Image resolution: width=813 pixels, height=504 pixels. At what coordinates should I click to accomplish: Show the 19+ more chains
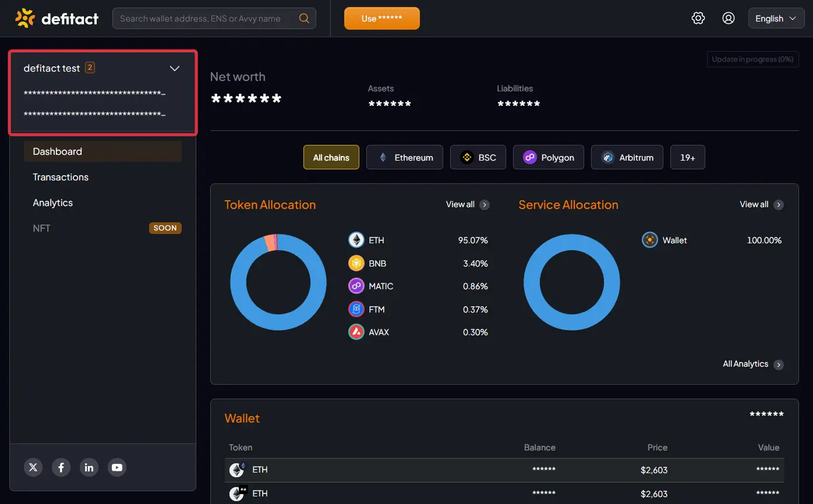pyautogui.click(x=688, y=157)
